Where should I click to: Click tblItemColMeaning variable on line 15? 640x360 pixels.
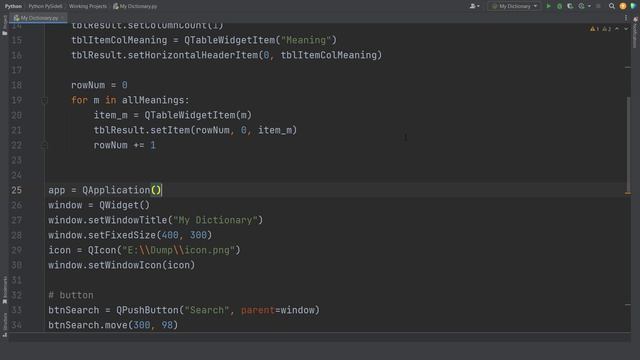[119, 40]
